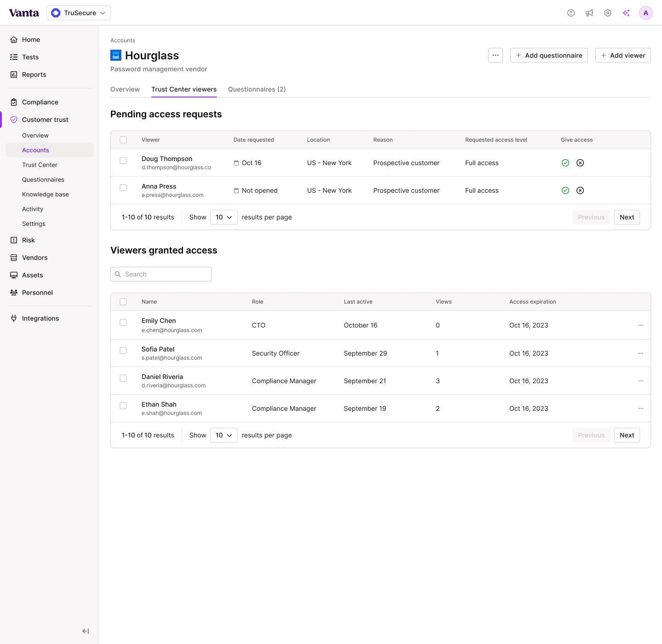
Task: Open granted viewers results-per-page dropdown
Action: coord(224,435)
